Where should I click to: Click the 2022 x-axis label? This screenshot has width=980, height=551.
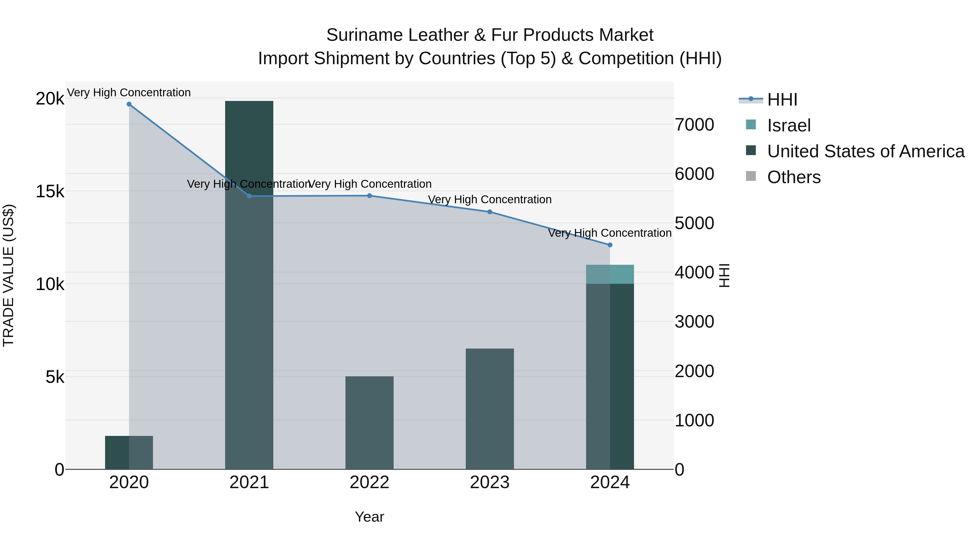[369, 482]
